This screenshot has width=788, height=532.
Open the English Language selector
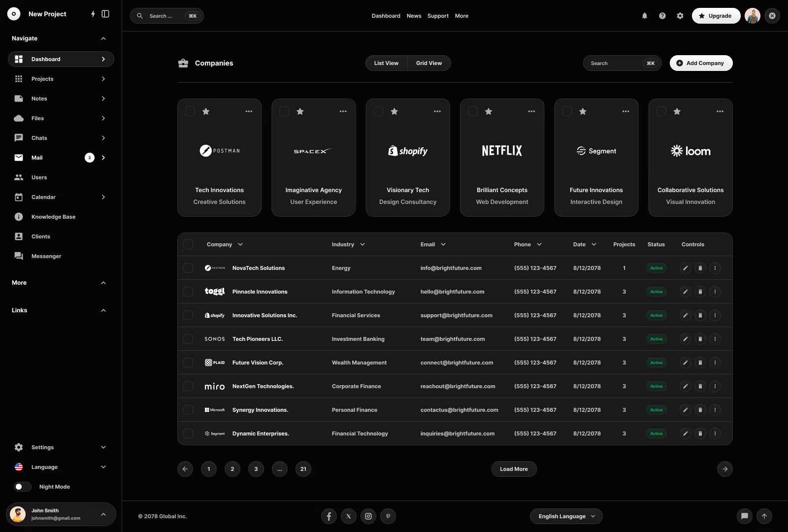coord(566,516)
